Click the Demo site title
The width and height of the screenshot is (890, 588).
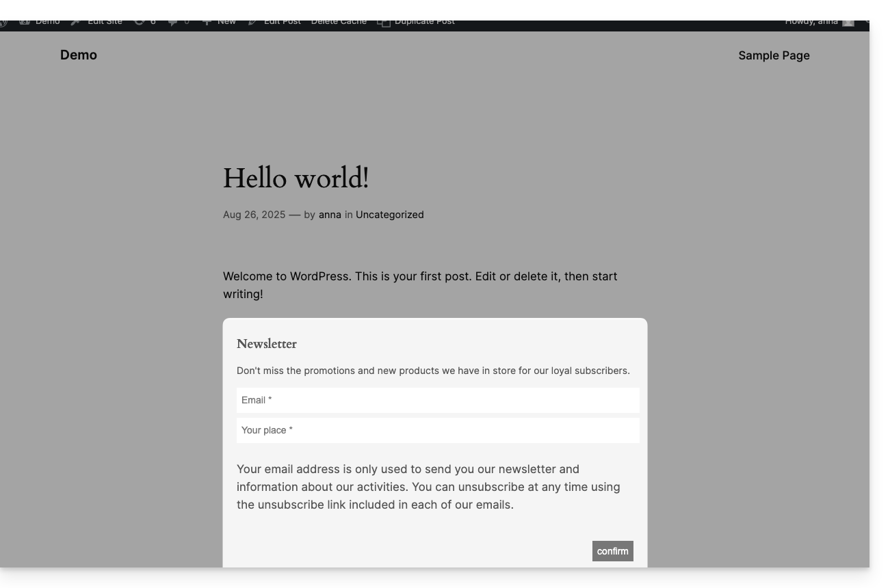click(79, 55)
